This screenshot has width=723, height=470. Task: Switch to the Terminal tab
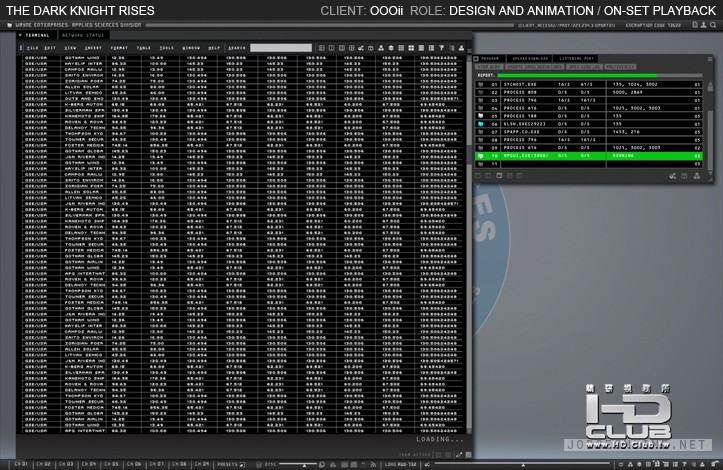(x=37, y=36)
